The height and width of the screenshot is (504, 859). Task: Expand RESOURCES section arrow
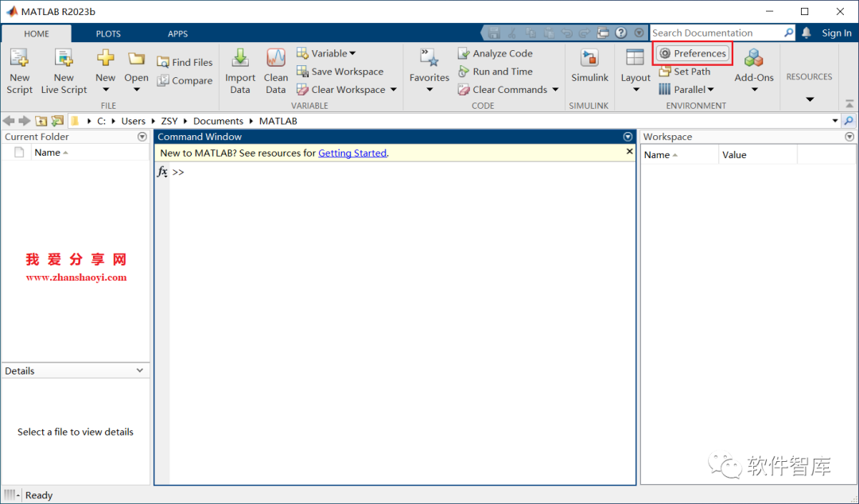[810, 99]
